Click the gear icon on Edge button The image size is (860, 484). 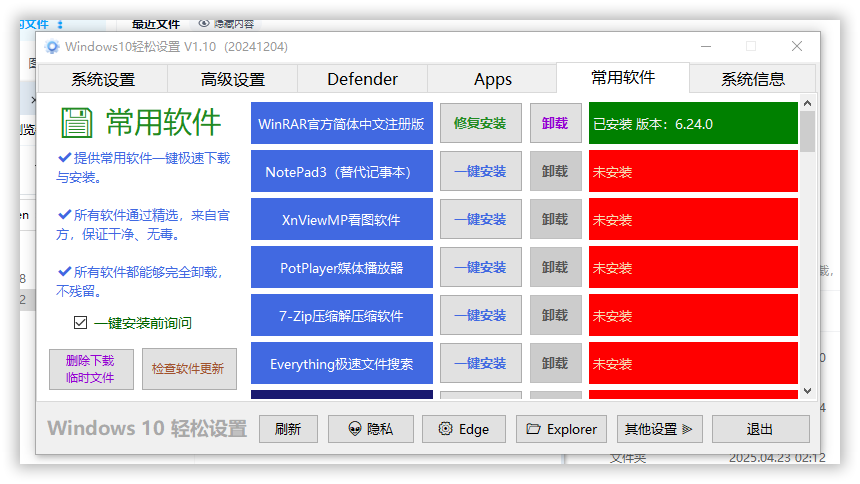445,429
